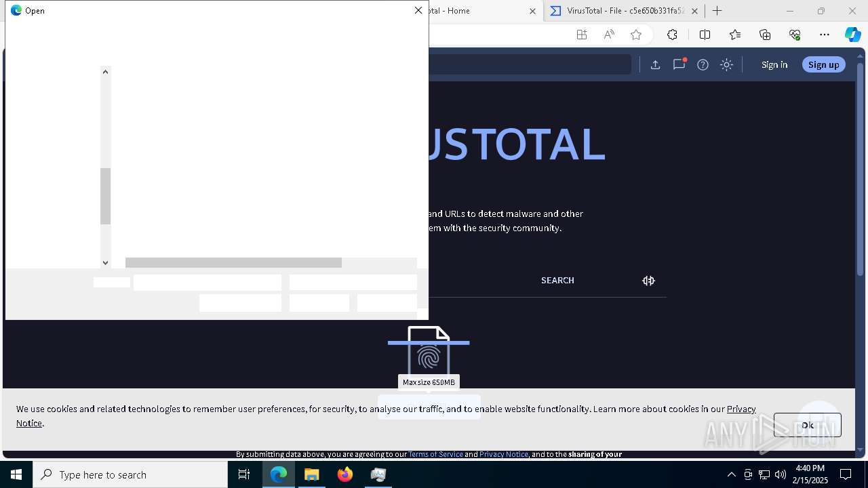Open Edge Settings and more menu
Screen dimensions: 868x488
point(825,35)
